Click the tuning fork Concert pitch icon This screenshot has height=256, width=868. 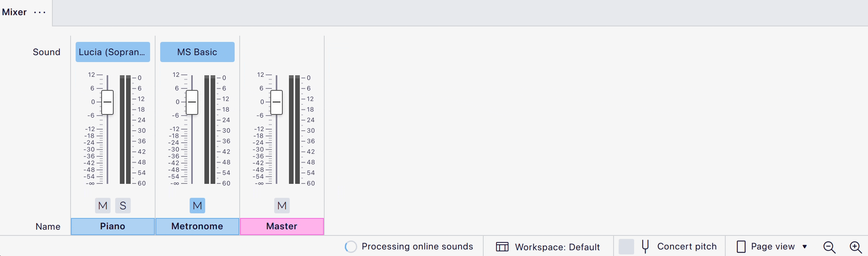click(x=644, y=246)
